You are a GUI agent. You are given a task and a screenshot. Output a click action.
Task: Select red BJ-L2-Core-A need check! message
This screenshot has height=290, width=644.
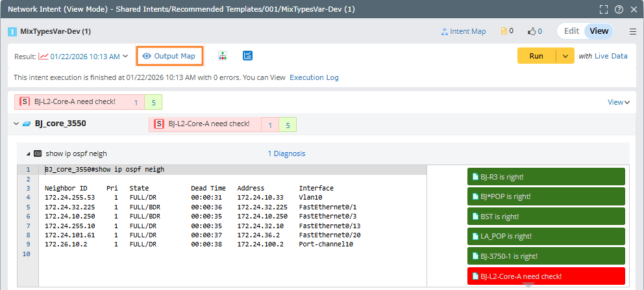(x=546, y=276)
